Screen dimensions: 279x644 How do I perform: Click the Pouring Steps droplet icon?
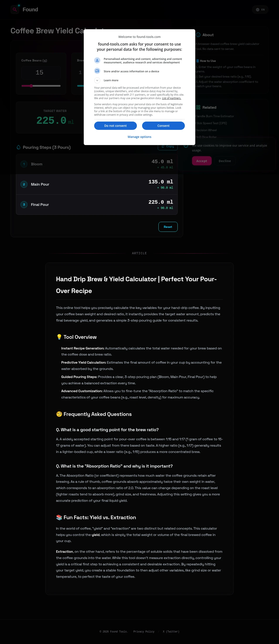click(19, 147)
